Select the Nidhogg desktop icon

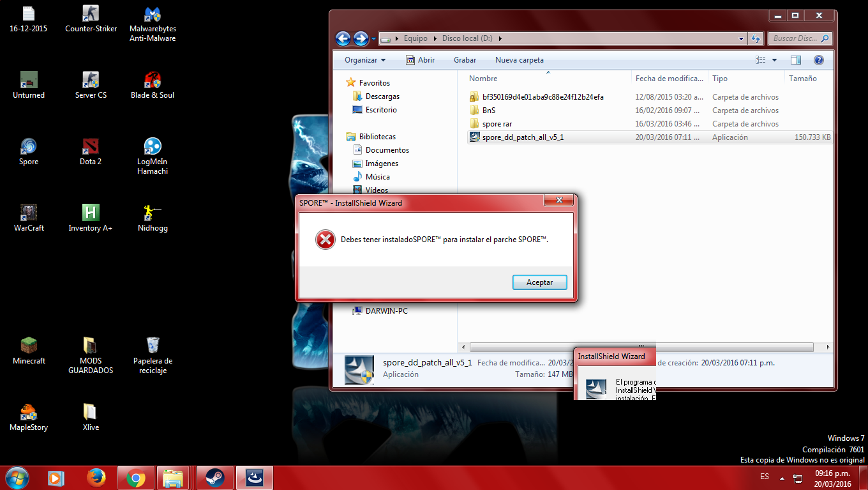pos(153,218)
